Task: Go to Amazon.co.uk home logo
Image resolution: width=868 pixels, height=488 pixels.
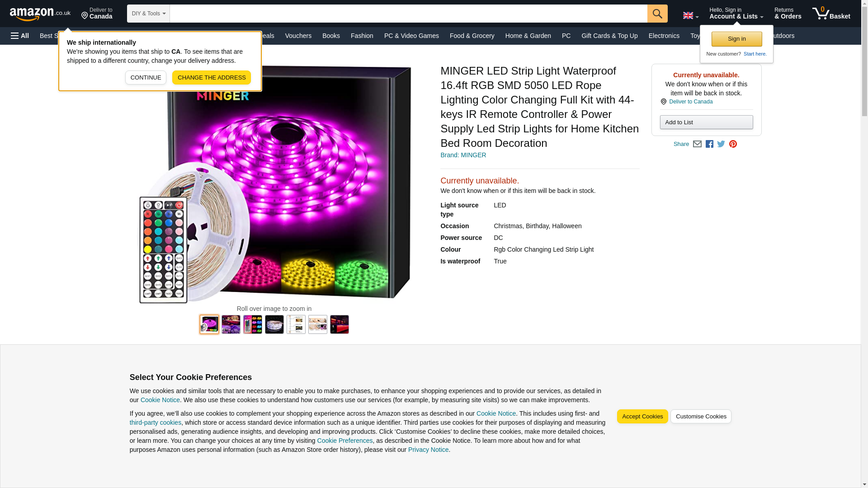Action: click(x=40, y=14)
